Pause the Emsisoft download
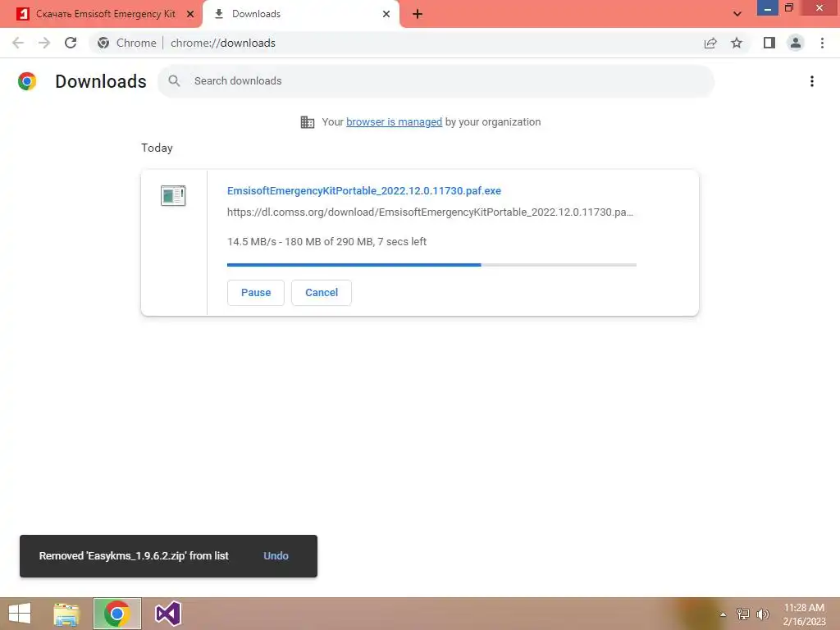Viewport: 840px width, 630px height. [x=256, y=293]
